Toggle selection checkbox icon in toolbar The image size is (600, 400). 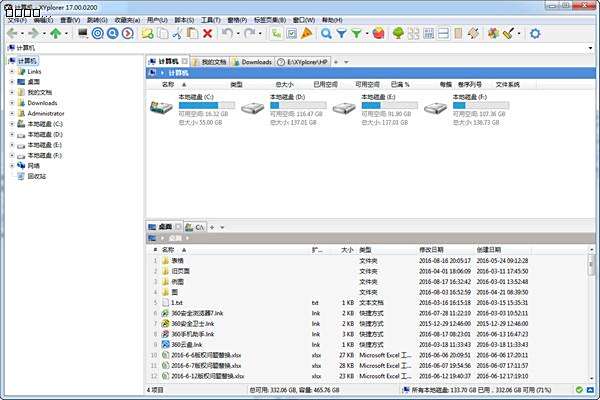click(292, 34)
